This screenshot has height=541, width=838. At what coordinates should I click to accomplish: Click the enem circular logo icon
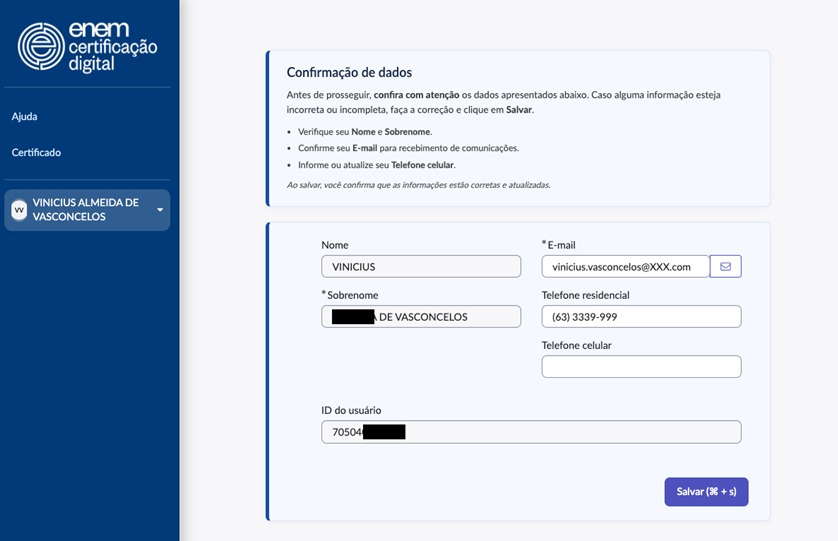[x=41, y=46]
